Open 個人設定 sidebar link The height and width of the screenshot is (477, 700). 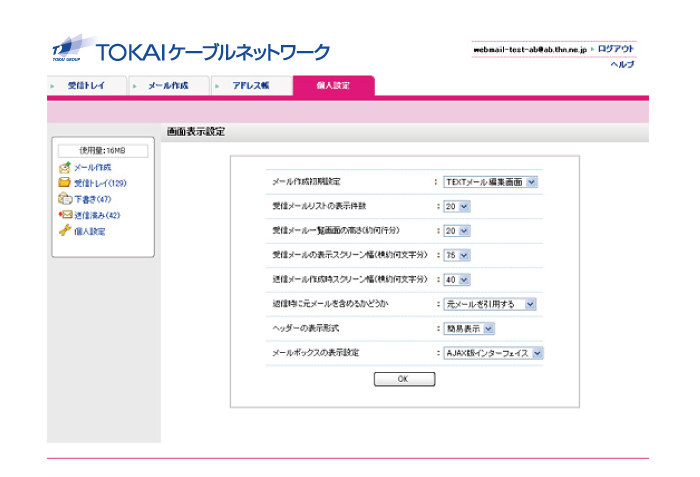(89, 231)
